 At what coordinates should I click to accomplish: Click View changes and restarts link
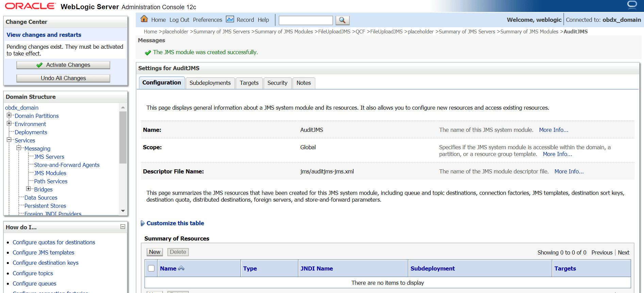(x=44, y=35)
